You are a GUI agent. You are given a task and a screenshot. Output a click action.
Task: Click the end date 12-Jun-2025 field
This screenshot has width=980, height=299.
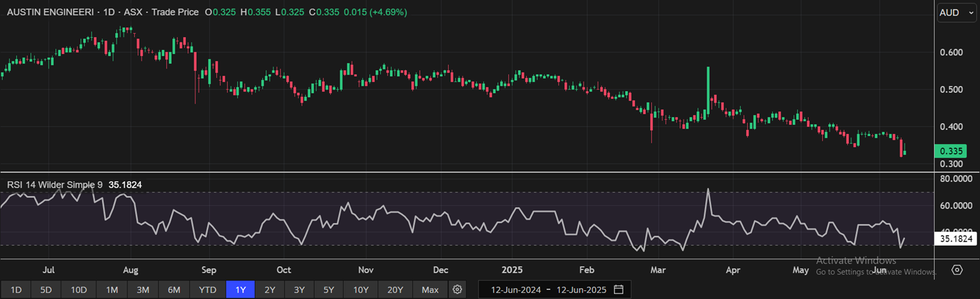[x=580, y=290]
